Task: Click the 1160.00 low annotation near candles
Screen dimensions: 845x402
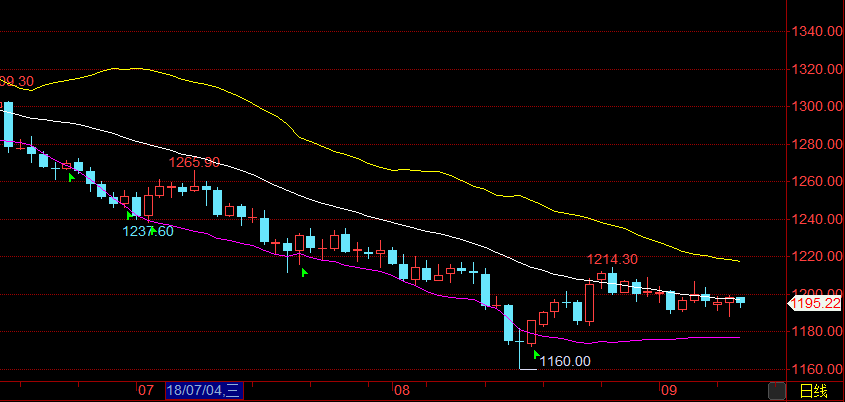Action: pyautogui.click(x=565, y=361)
